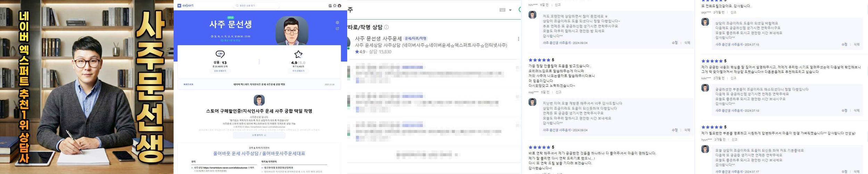Open the settings gear on profile banner
868x174 pixels.
(x=337, y=23)
